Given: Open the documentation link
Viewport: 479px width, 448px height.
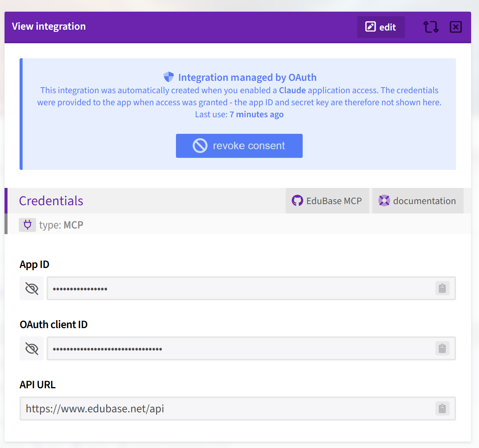Looking at the screenshot, I should click(418, 201).
